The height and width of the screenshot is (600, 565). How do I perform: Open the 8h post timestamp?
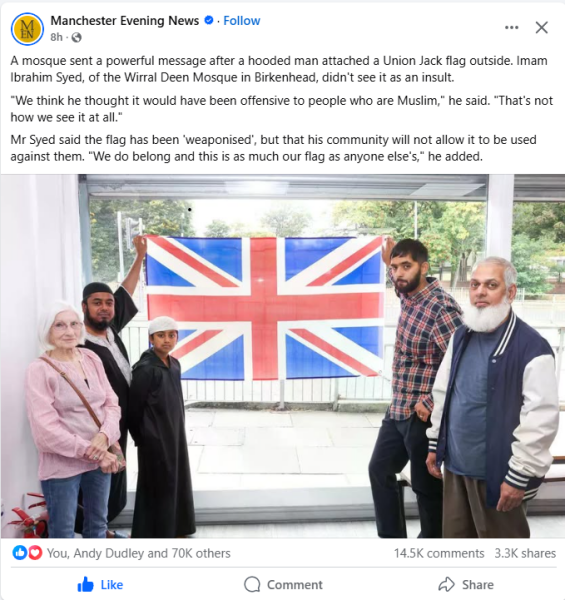click(x=56, y=37)
